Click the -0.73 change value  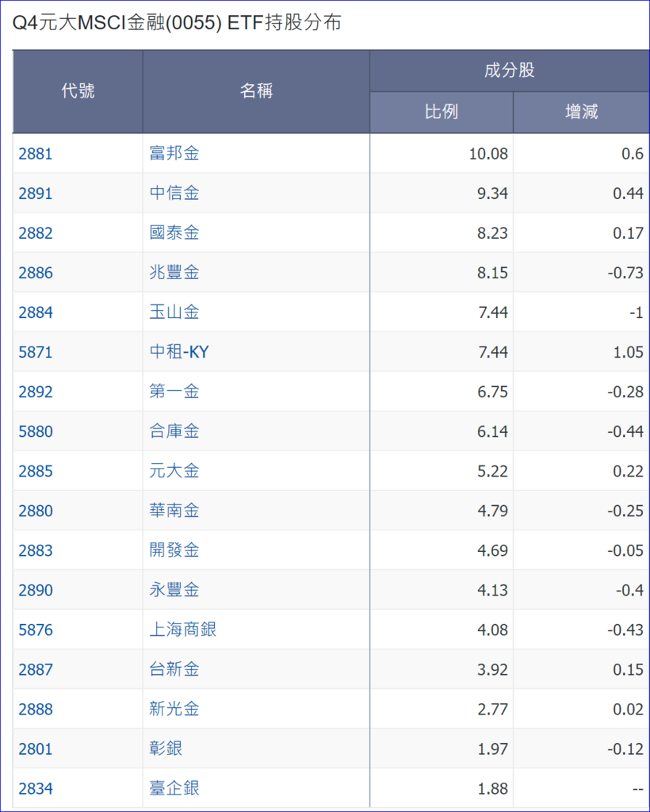click(x=625, y=273)
